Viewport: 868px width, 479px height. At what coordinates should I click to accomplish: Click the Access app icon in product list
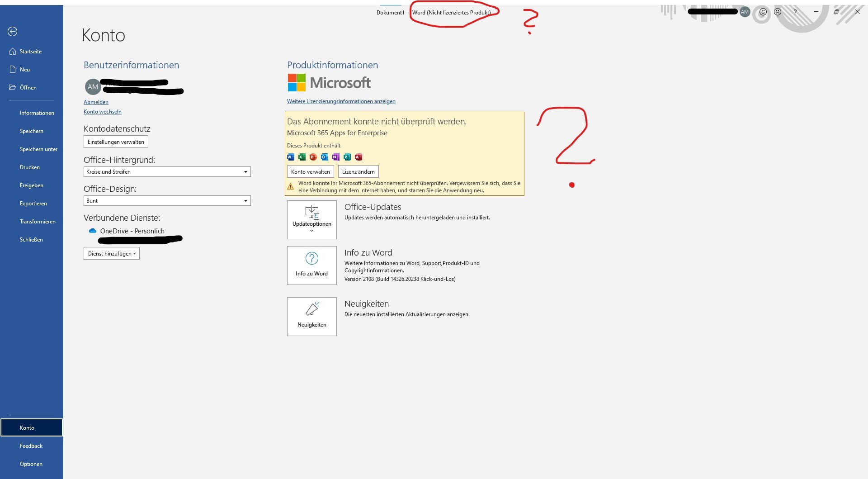point(359,157)
